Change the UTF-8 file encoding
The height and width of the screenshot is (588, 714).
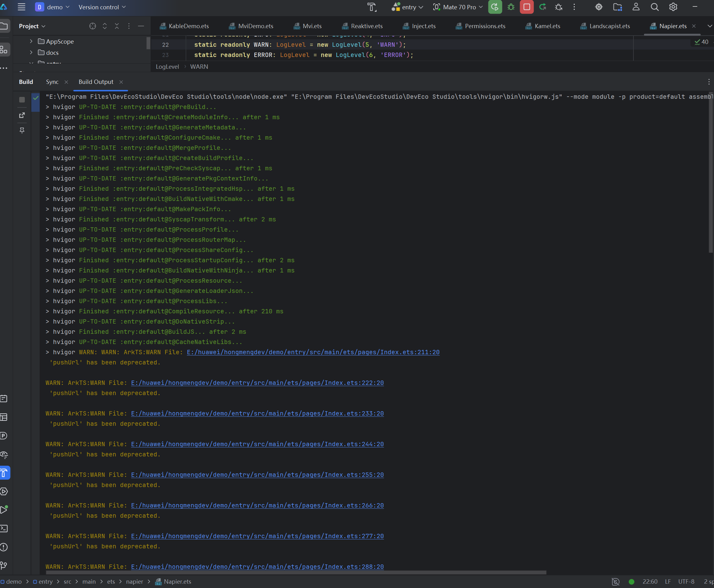(x=686, y=581)
